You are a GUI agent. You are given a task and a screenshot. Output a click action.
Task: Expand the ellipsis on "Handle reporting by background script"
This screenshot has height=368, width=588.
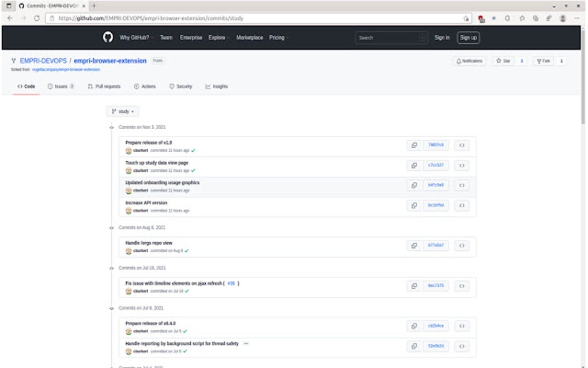[246, 343]
